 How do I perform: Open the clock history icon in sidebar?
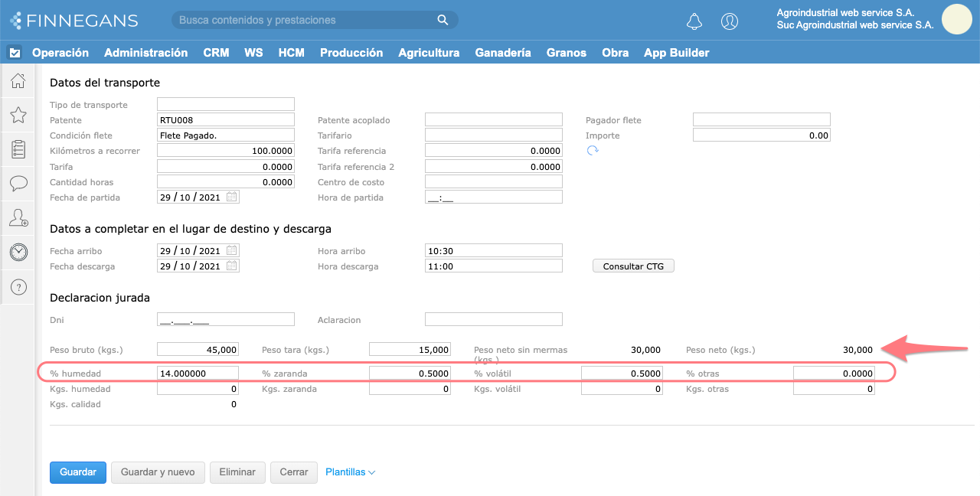(x=18, y=252)
